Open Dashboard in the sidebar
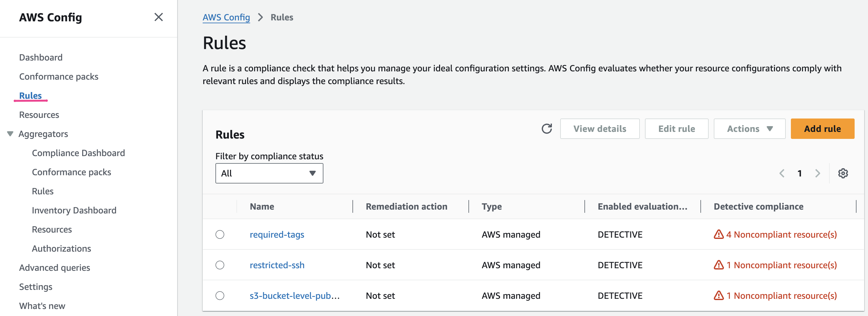This screenshot has width=868, height=316. 41,58
